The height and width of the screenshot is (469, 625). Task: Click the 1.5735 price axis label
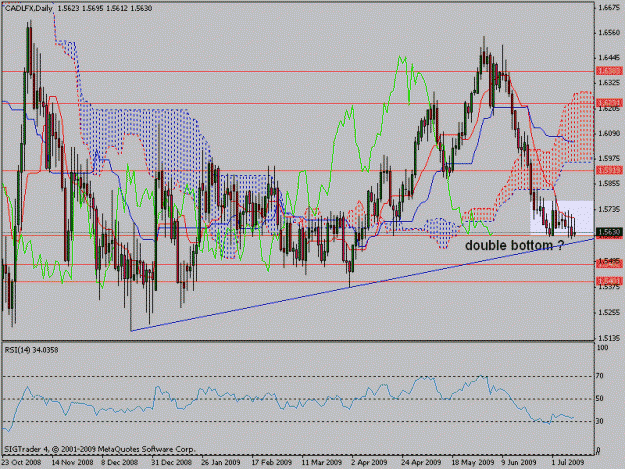[x=609, y=209]
